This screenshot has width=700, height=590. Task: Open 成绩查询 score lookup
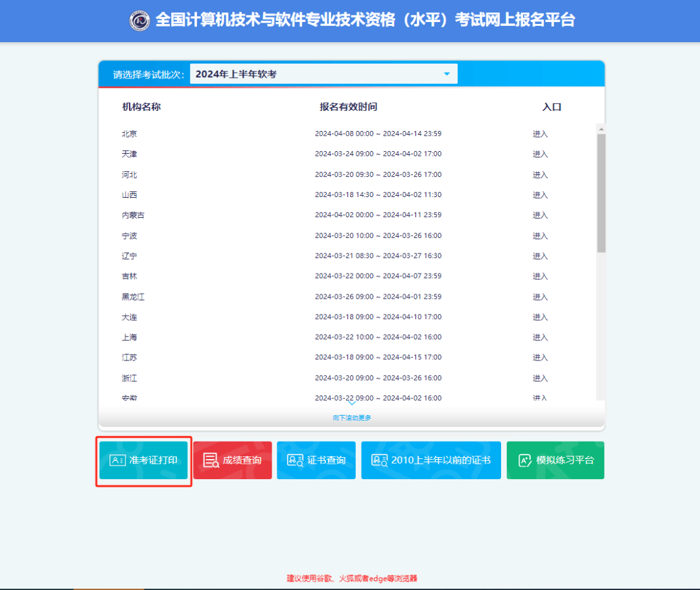[232, 460]
